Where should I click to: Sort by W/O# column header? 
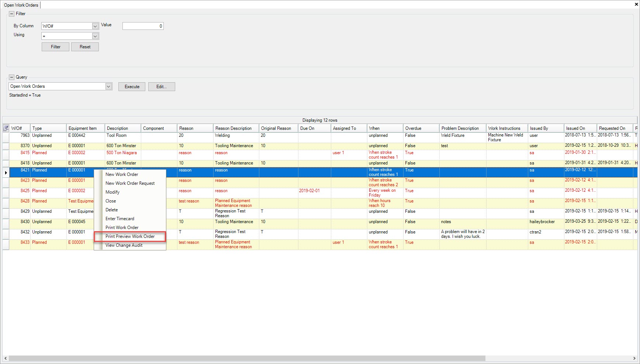tap(20, 128)
